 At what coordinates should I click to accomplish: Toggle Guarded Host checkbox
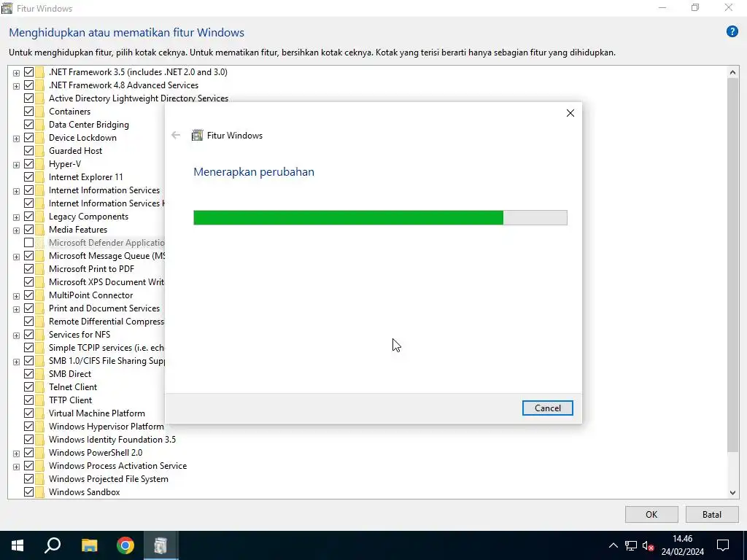[28, 151]
